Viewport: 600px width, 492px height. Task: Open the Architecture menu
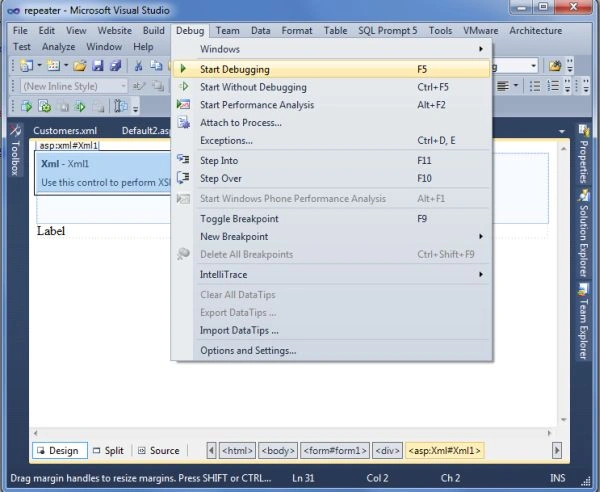tap(535, 31)
